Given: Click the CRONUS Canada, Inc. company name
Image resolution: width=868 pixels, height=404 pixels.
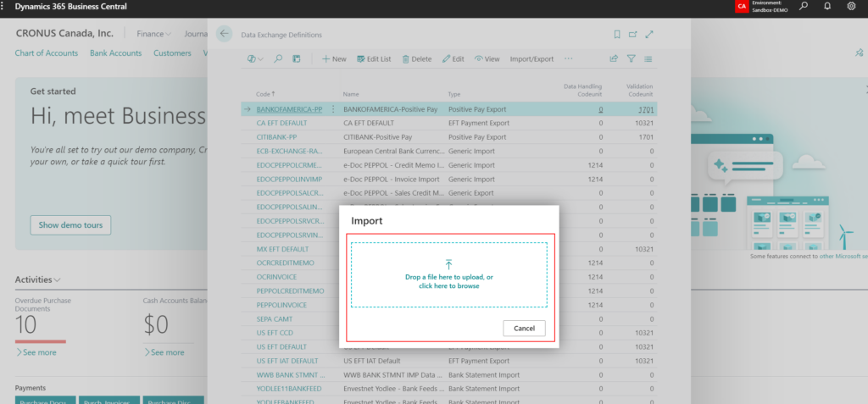Looking at the screenshot, I should coord(64,33).
